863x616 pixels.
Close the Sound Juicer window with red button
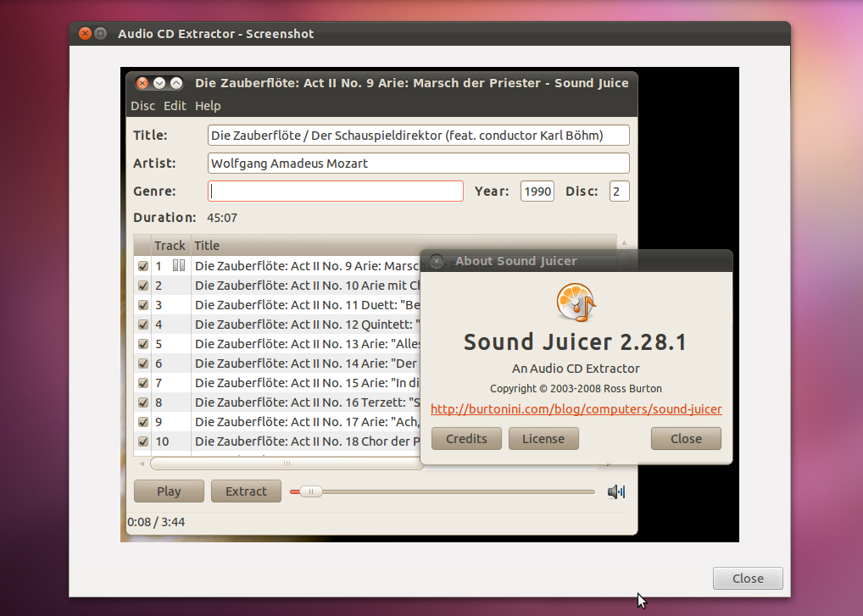pos(142,83)
